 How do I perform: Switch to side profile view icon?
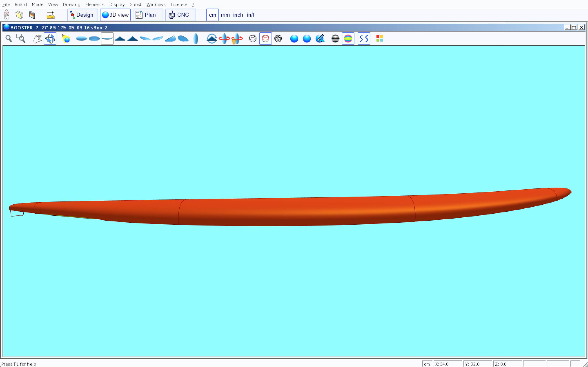click(x=107, y=39)
